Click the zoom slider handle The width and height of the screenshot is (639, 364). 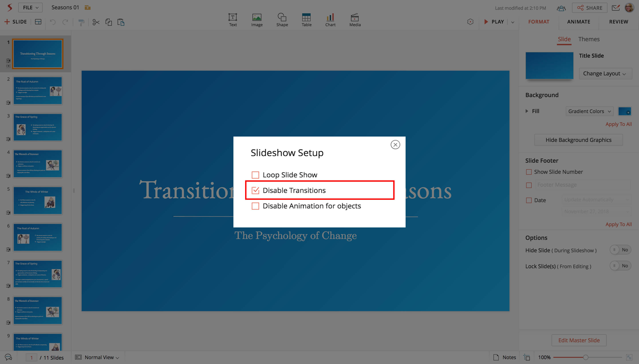click(x=585, y=357)
